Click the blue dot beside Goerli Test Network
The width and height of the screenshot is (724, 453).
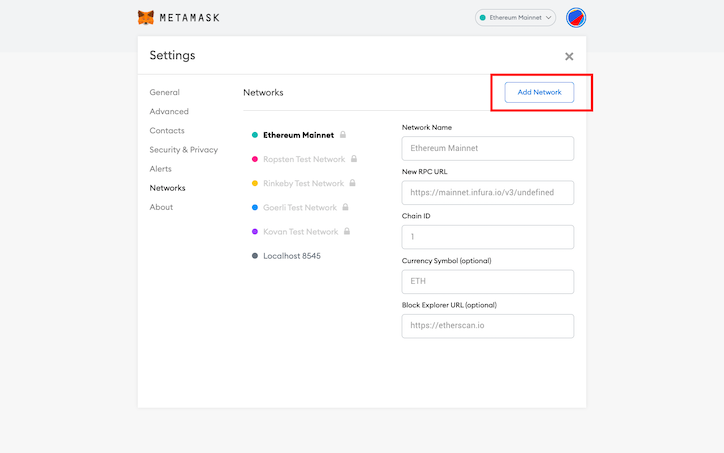click(254, 207)
